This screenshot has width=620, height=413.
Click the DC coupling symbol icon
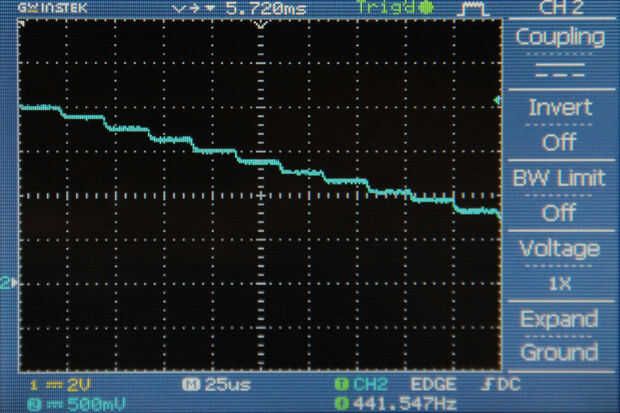(560, 70)
